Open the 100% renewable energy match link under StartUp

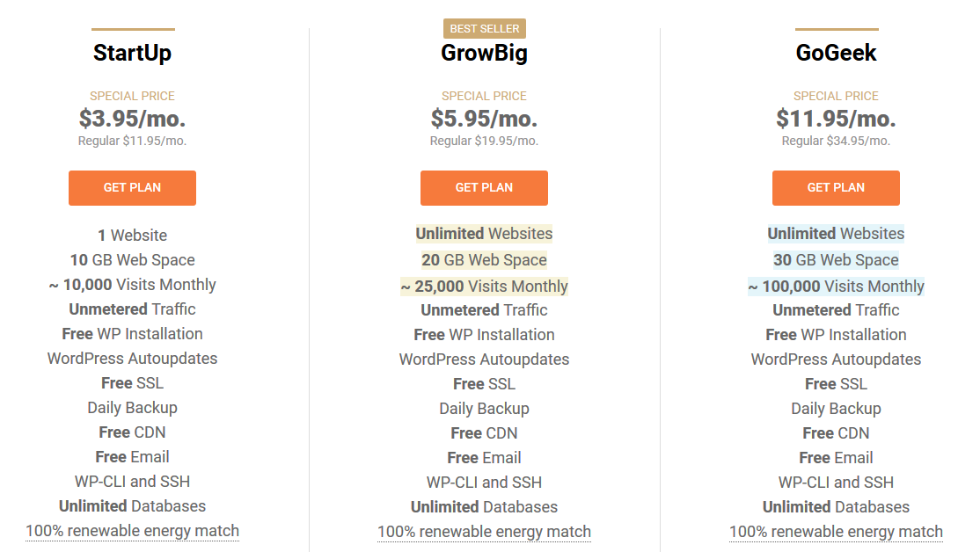(x=132, y=531)
